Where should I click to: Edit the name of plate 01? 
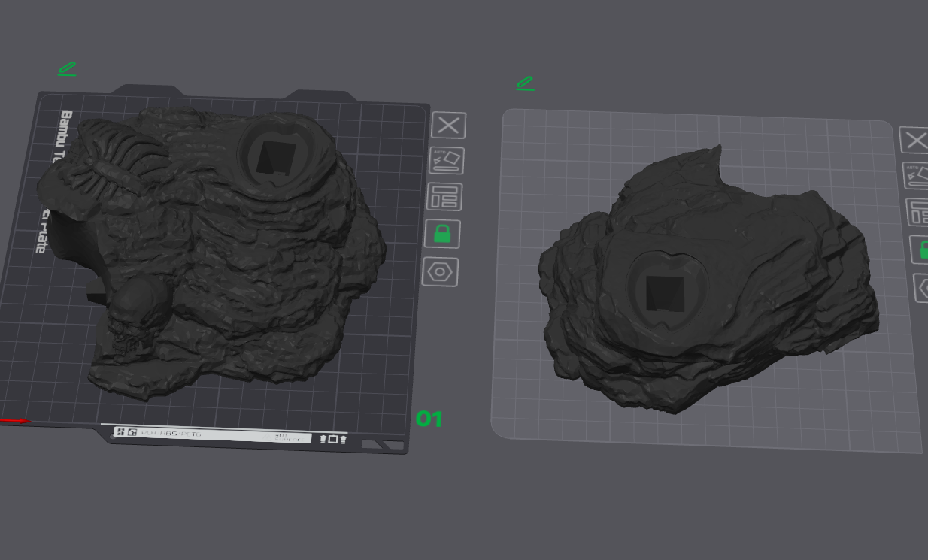coord(67,69)
